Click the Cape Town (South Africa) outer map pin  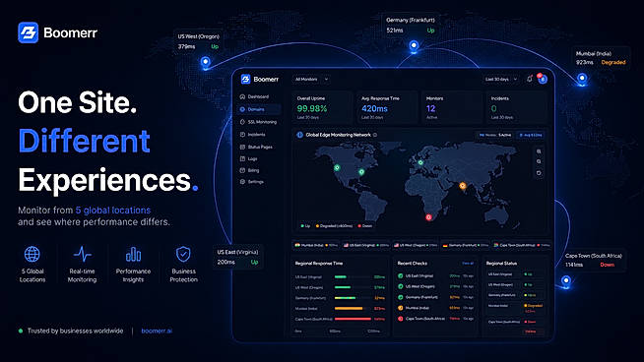pos(566,281)
